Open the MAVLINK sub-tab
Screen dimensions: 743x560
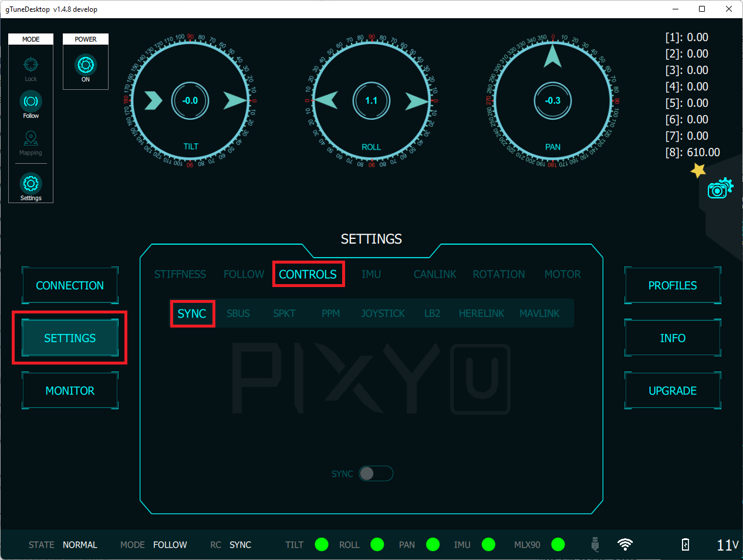pos(539,313)
